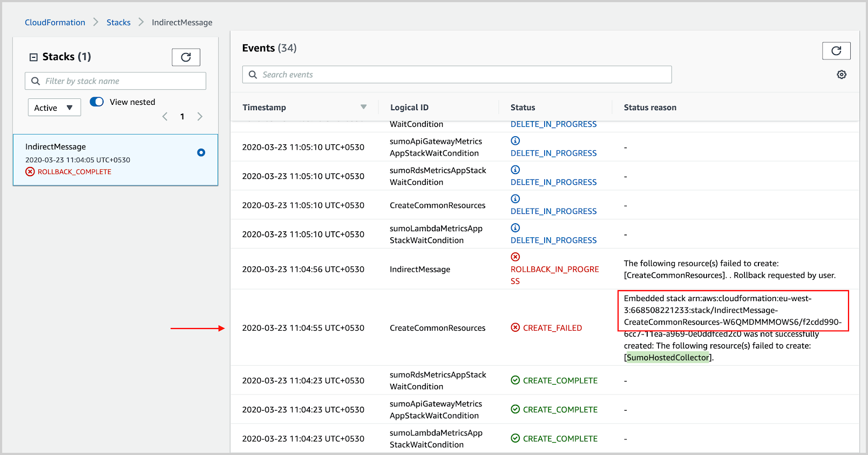Screen dimensions: 868x455
Task: Click the CREATE_FAILED error icon
Action: pyautogui.click(x=515, y=327)
